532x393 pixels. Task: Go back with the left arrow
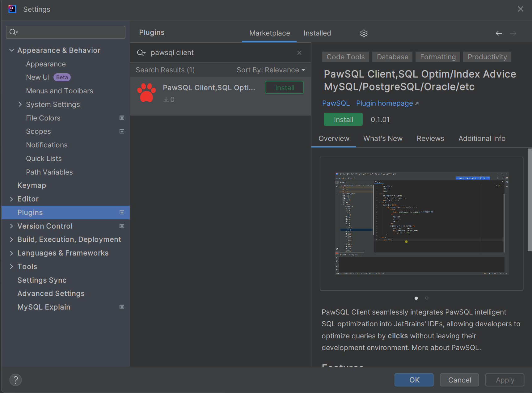point(499,33)
